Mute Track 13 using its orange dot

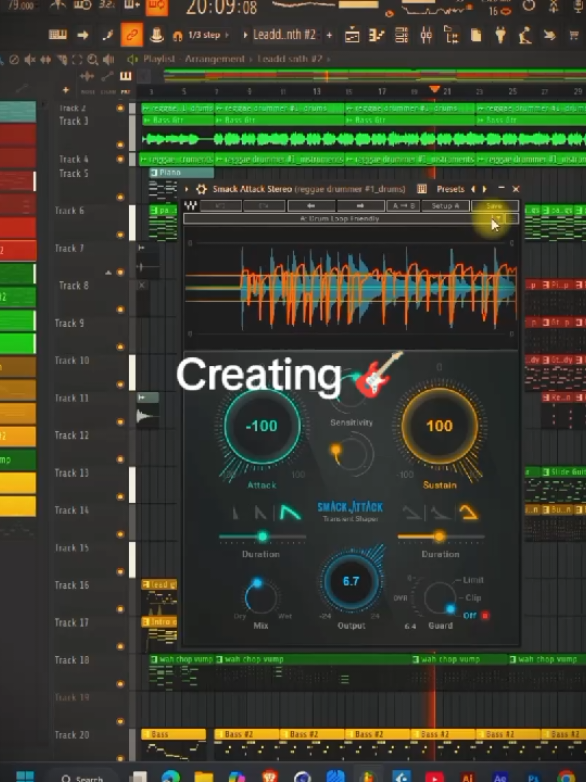[120, 496]
